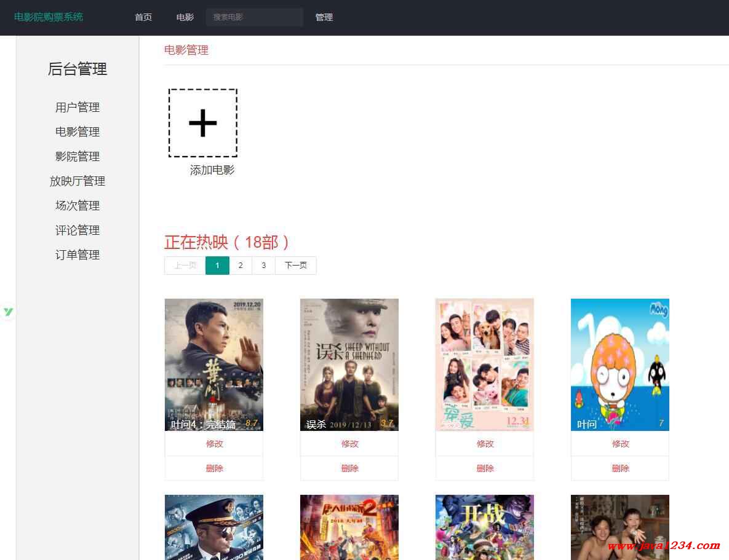This screenshot has height=560, width=729.
Task: Click 删除 under the cartoon 叶问 poster
Action: pyautogui.click(x=619, y=468)
